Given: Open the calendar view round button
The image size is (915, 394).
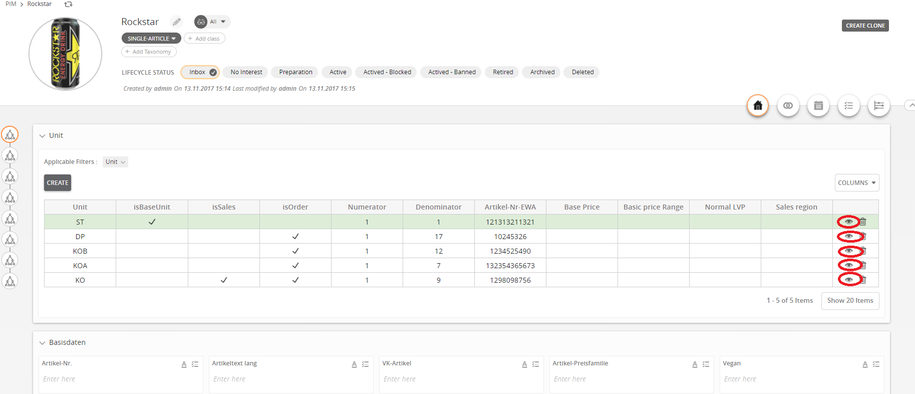Looking at the screenshot, I should (x=818, y=106).
